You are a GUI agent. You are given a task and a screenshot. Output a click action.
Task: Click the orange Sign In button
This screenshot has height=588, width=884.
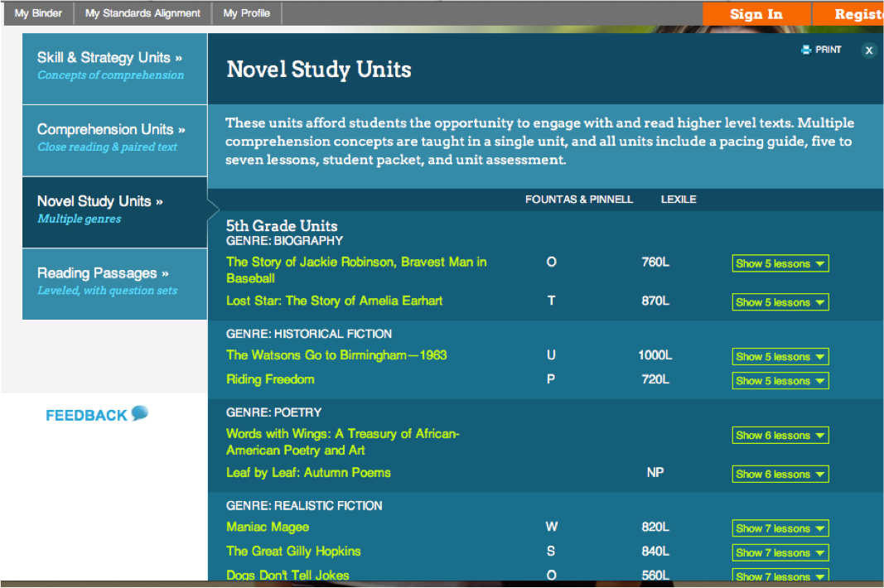[x=756, y=14]
